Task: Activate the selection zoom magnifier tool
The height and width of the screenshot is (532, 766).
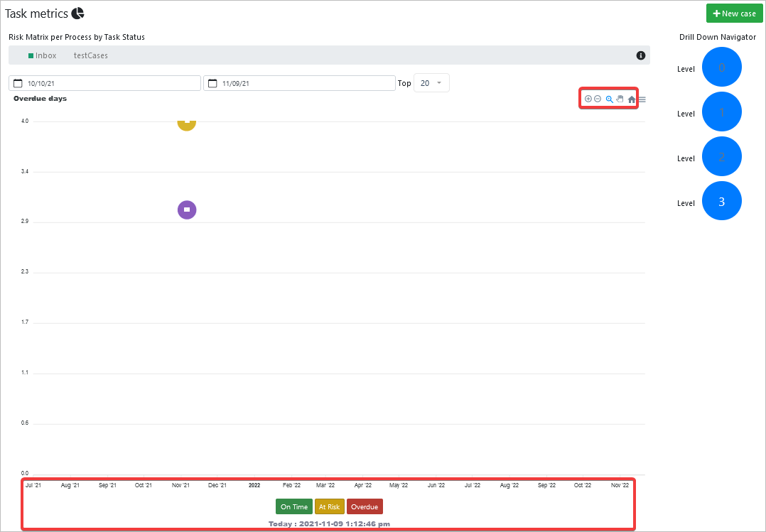Action: [x=609, y=99]
